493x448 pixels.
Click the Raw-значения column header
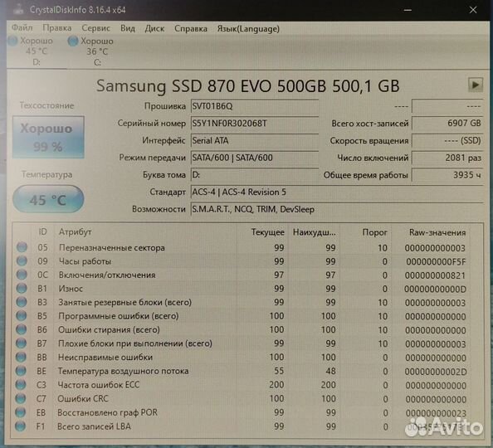(437, 232)
